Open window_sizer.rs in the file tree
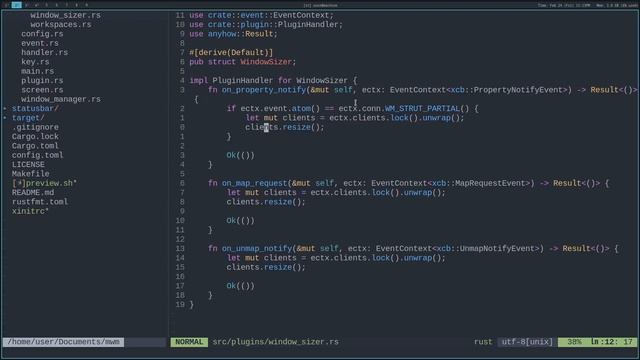Image resolution: width=640 pixels, height=360 pixels. [65, 15]
